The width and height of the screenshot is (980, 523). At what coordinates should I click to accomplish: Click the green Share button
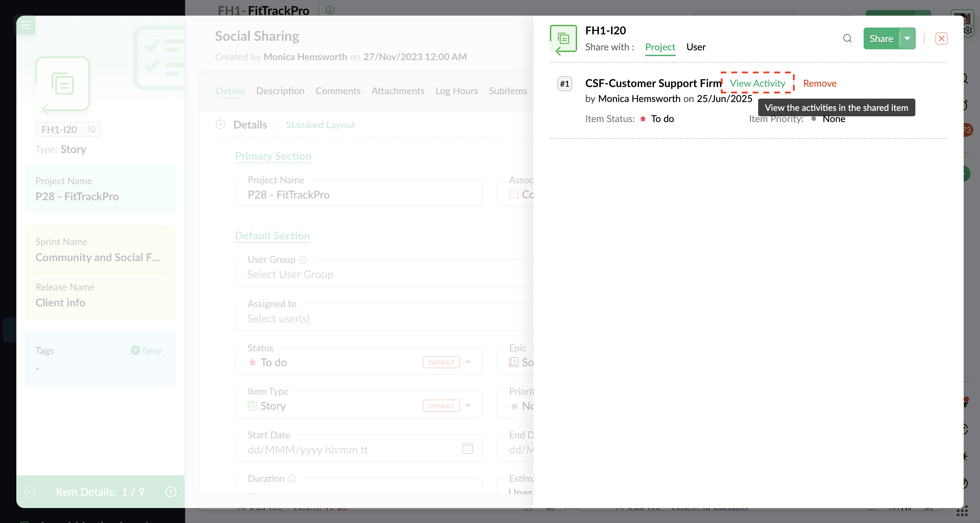click(881, 38)
